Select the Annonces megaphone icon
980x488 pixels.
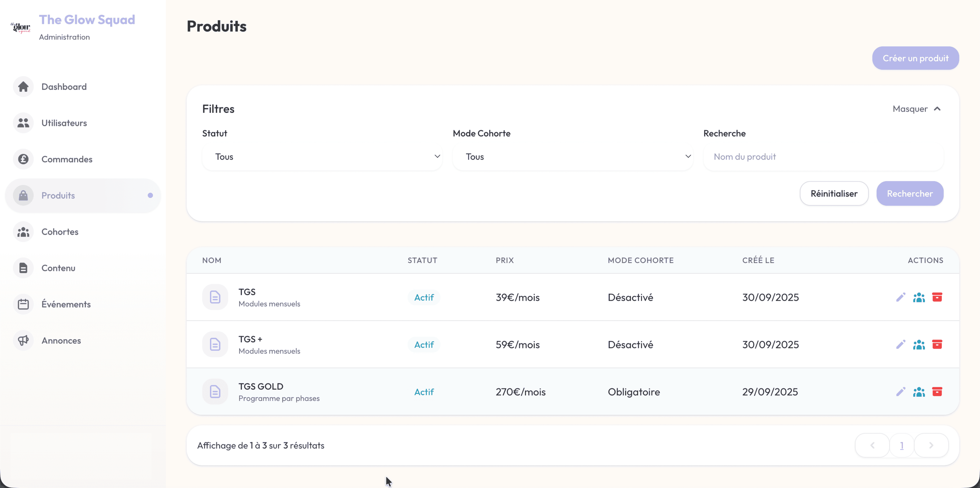(23, 340)
